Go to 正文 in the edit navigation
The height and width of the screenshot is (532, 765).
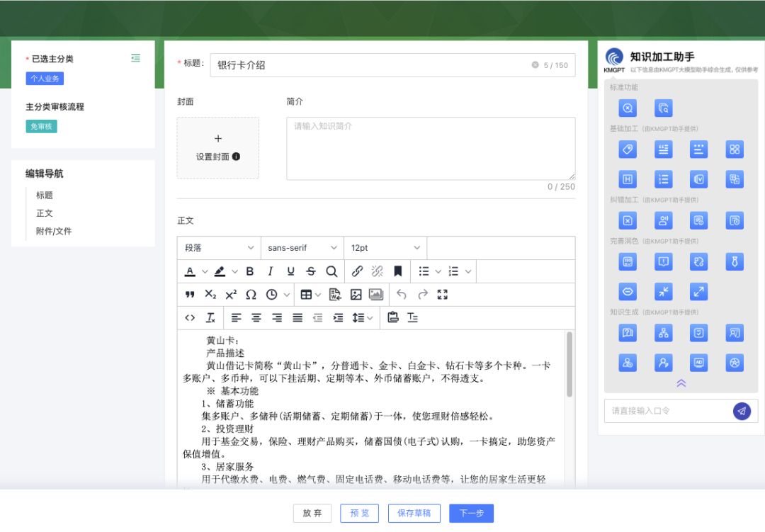tap(45, 213)
